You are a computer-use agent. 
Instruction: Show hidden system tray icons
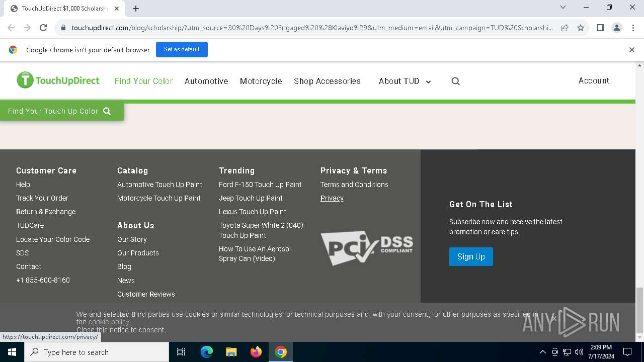(x=542, y=352)
